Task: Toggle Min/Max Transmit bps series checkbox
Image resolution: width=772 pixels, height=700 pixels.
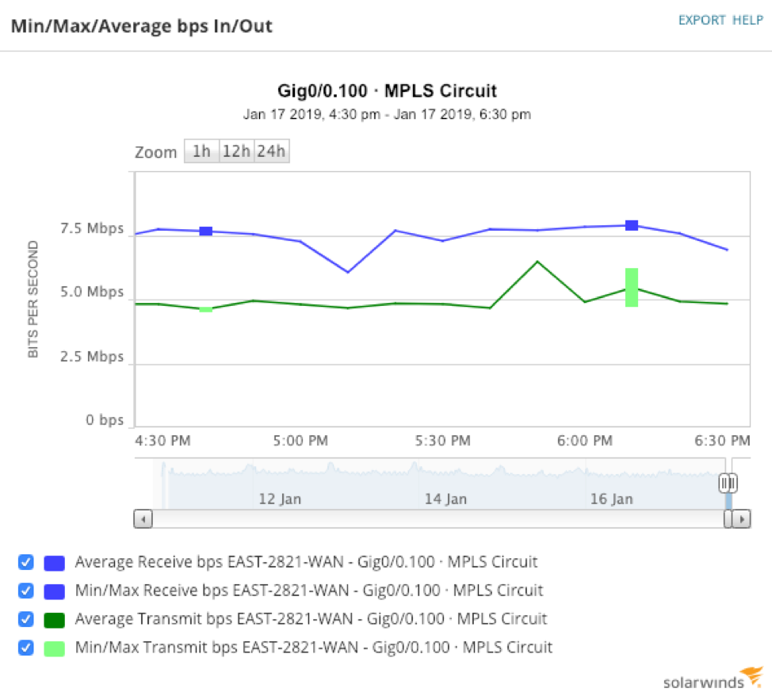Action: point(25,648)
